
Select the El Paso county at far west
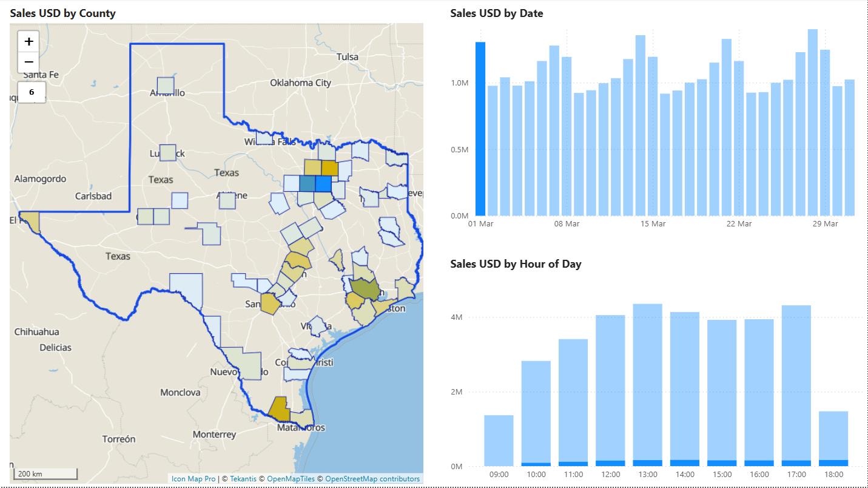(32, 221)
